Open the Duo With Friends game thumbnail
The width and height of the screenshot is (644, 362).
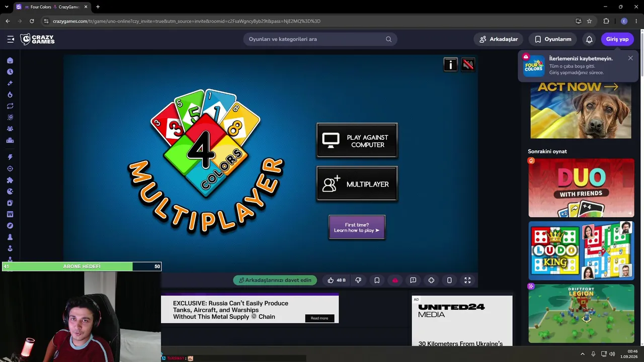click(x=581, y=188)
